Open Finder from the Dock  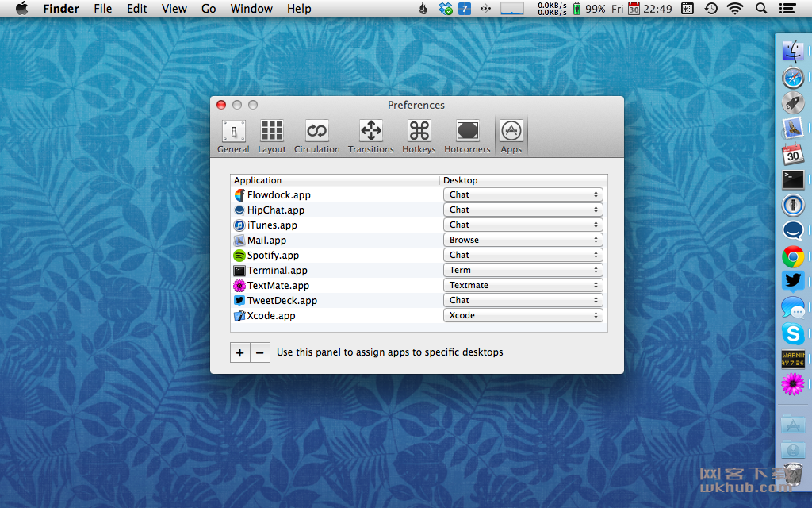pos(793,52)
